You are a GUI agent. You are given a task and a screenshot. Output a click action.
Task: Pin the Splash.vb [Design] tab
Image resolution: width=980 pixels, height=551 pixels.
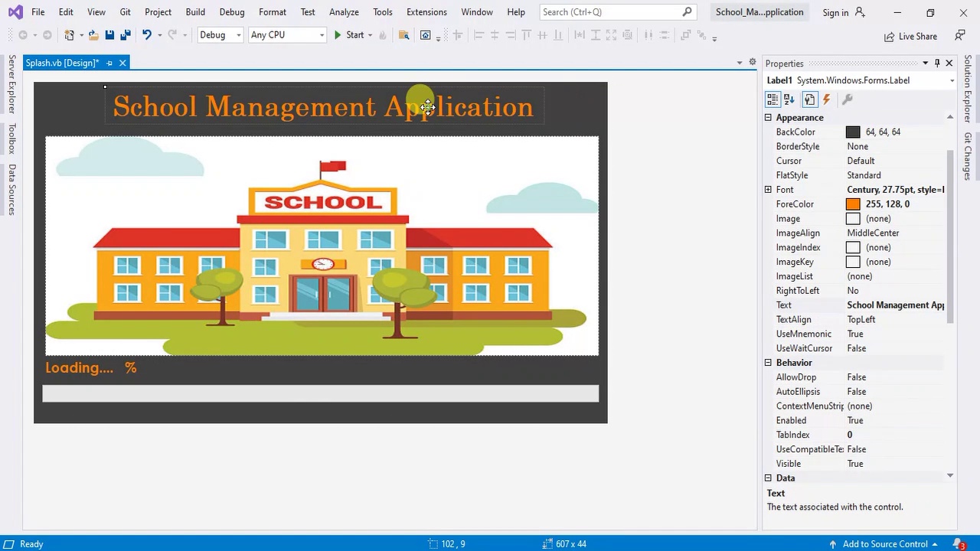click(109, 63)
